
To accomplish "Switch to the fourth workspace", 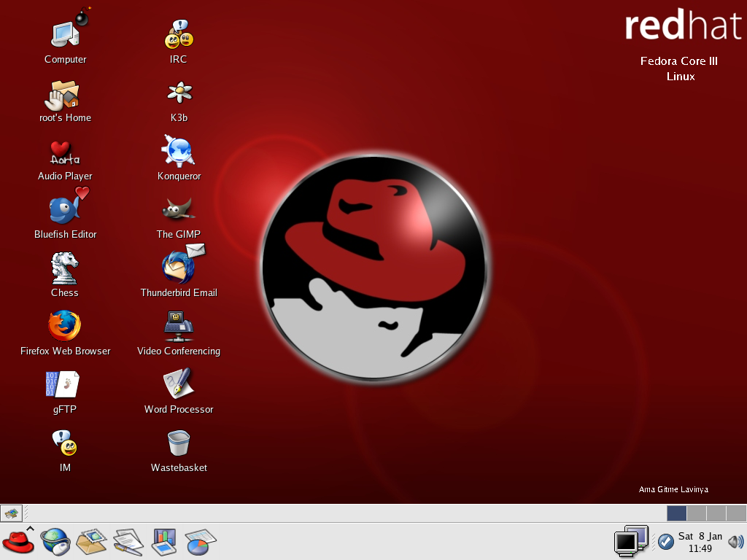I will [x=736, y=513].
